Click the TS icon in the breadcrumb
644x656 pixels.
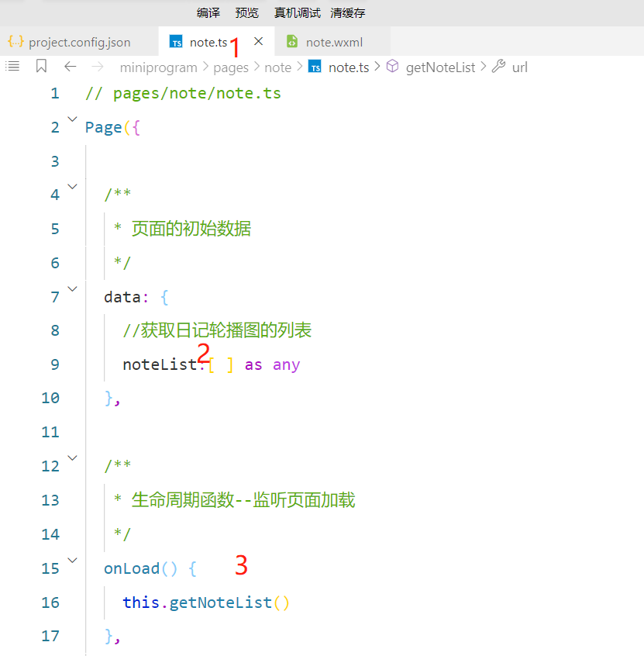tap(315, 66)
